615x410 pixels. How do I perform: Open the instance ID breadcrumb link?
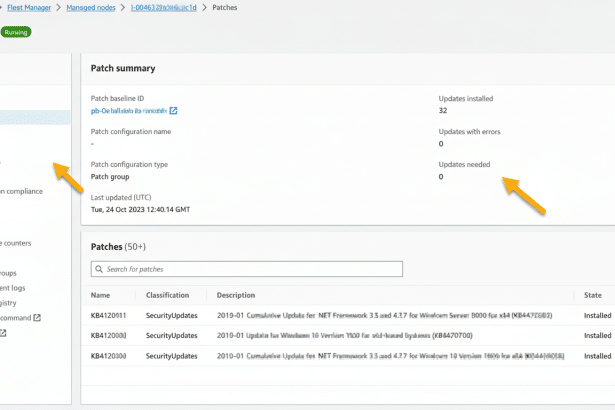coord(163,7)
